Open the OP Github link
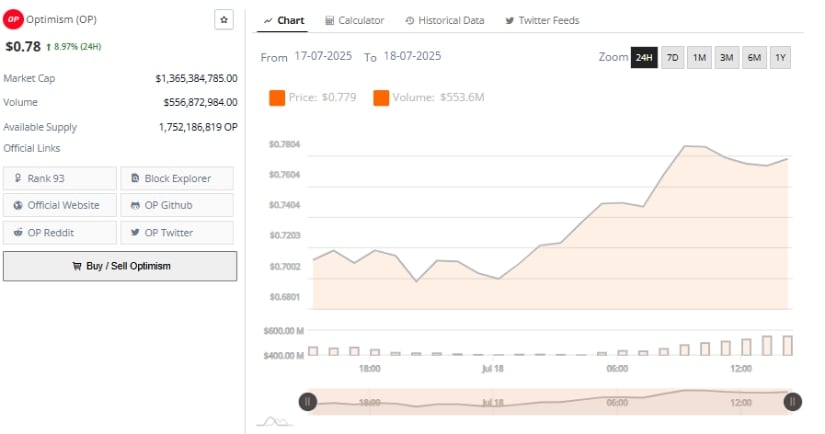Image resolution: width=825 pixels, height=434 pixels. [177, 205]
